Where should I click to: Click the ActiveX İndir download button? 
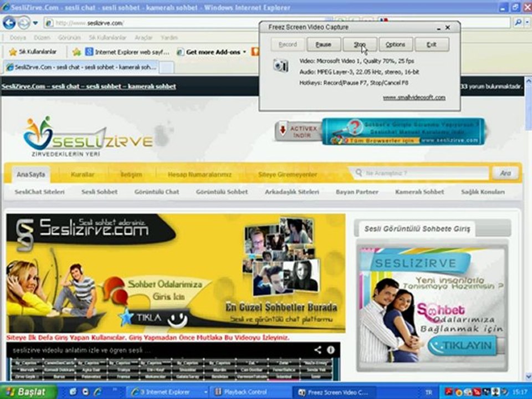[x=299, y=132]
